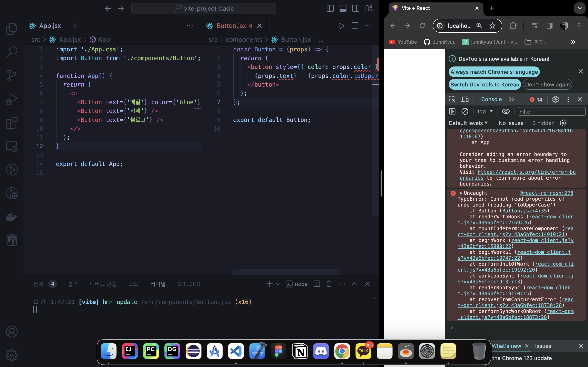This screenshot has height=367, width=588.
Task: Create a live expression with the eye icon
Action: pyautogui.click(x=506, y=111)
